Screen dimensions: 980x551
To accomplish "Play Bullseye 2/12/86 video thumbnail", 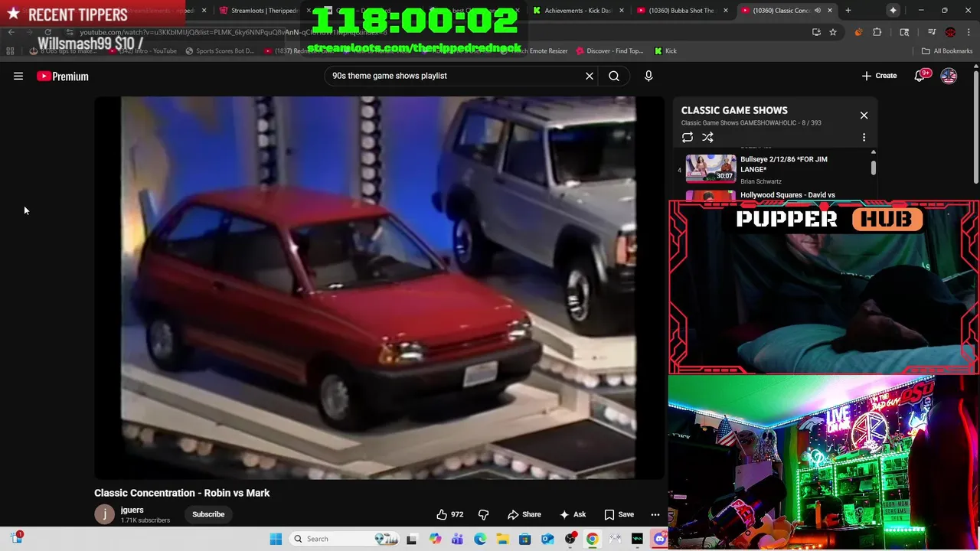I will pos(710,168).
